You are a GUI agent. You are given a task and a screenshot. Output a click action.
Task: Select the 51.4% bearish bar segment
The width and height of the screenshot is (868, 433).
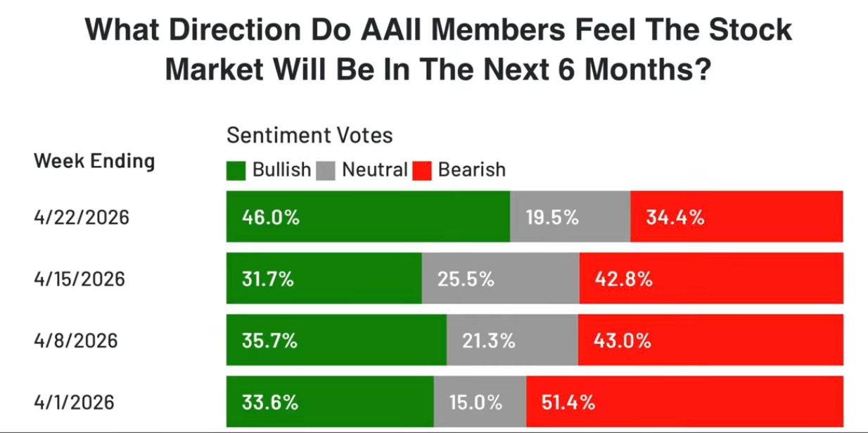(x=684, y=402)
